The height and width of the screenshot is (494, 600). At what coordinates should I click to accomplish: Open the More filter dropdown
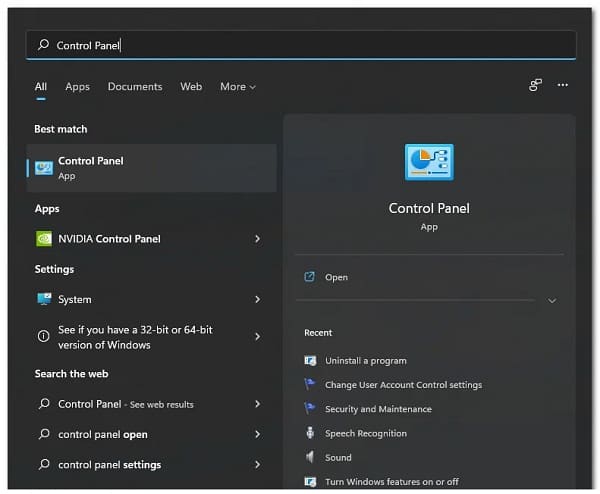click(238, 86)
